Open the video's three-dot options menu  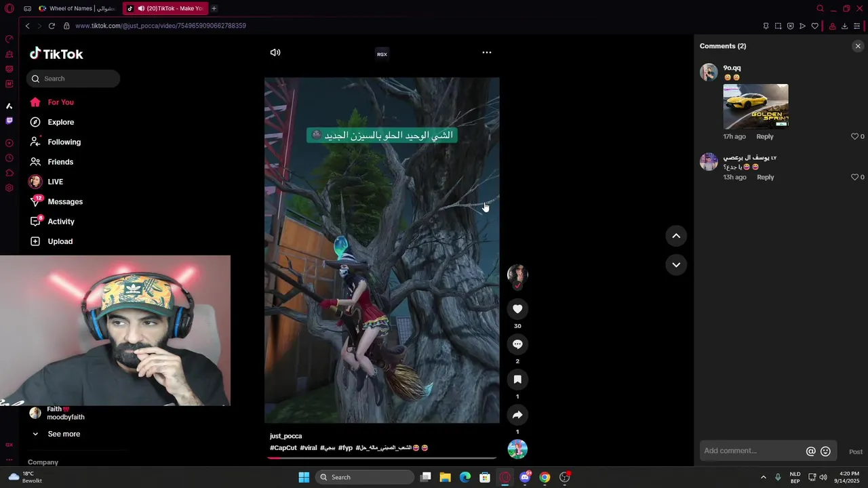(x=487, y=52)
